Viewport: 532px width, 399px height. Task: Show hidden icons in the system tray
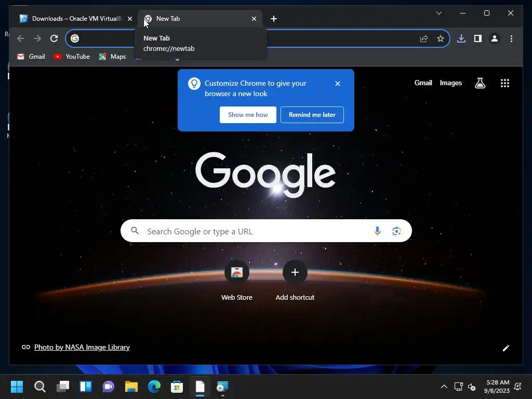coord(444,387)
